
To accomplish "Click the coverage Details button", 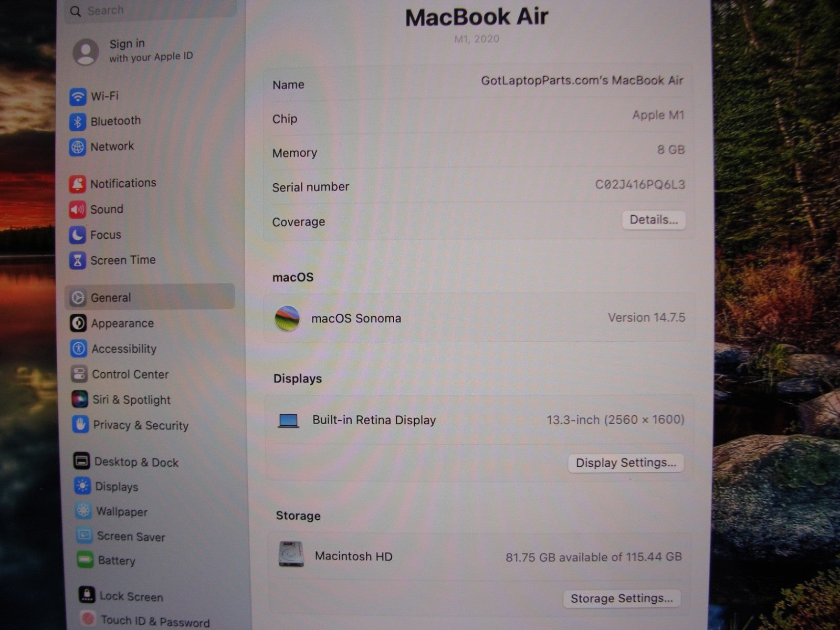I will (654, 220).
